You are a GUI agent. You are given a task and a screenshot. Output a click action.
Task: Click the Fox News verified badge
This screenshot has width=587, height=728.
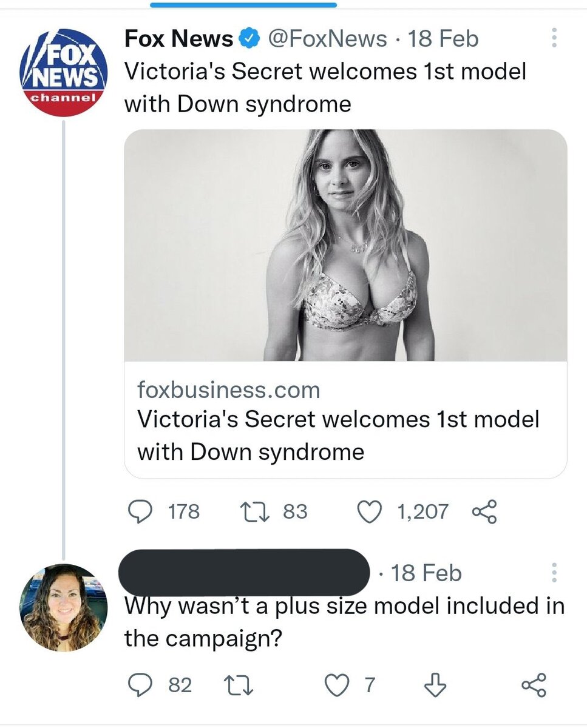pyautogui.click(x=247, y=39)
